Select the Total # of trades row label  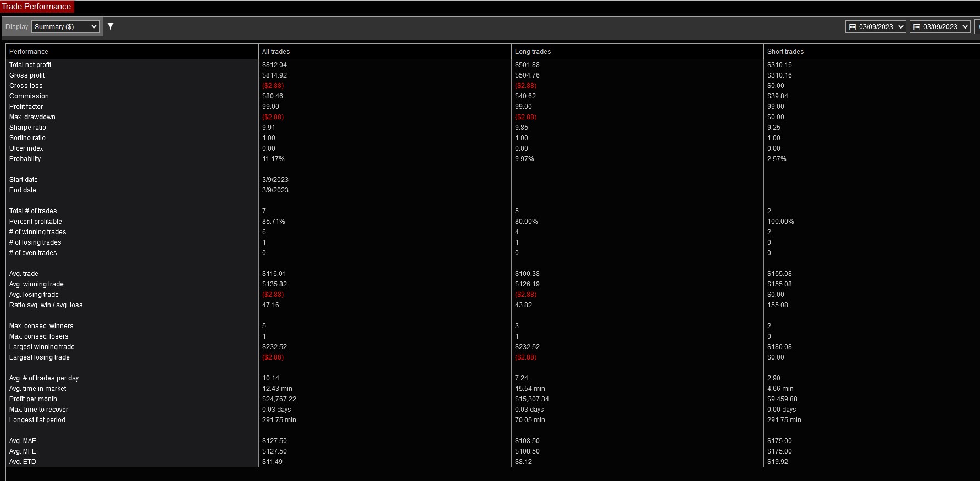click(x=33, y=211)
